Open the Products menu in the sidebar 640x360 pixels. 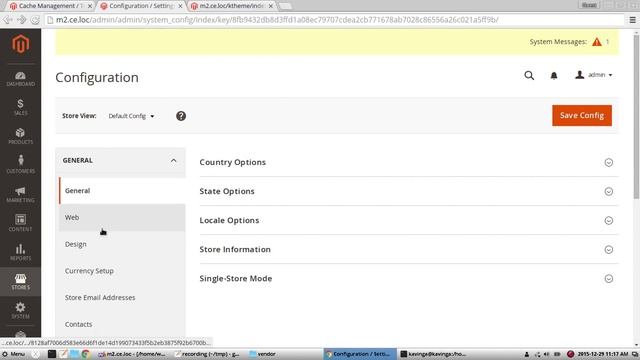20,136
